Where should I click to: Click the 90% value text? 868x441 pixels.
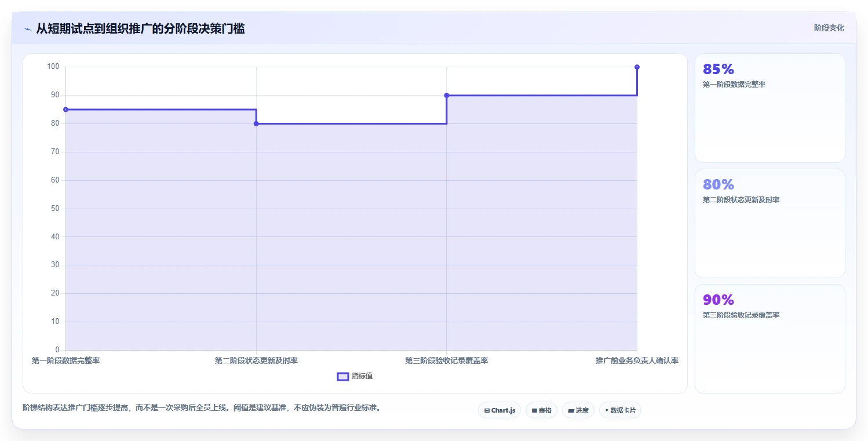click(718, 300)
